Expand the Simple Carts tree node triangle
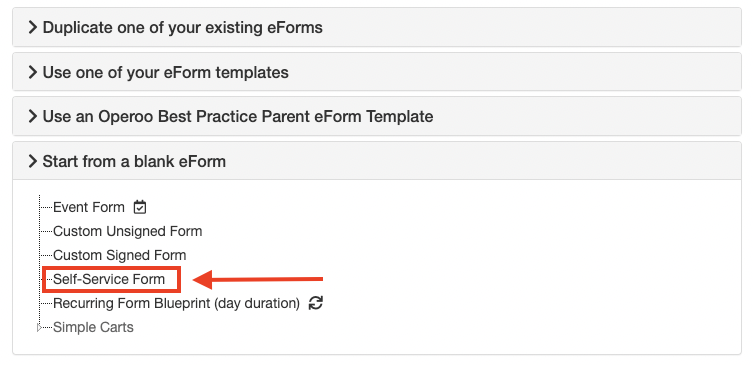The width and height of the screenshot is (753, 365). click(39, 328)
